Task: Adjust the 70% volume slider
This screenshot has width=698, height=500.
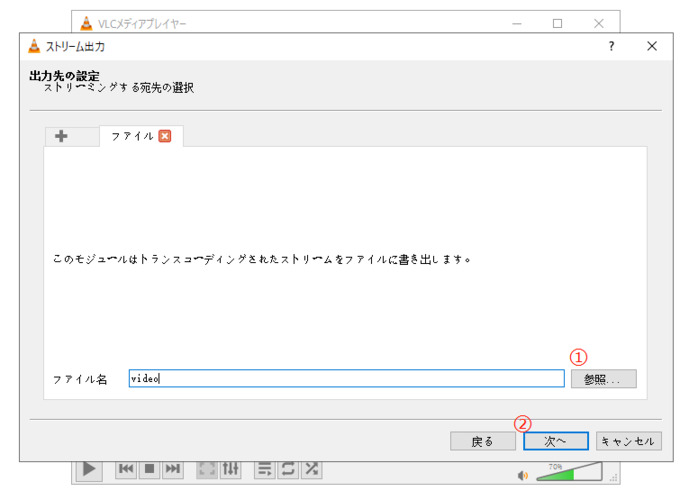Action: click(x=570, y=472)
